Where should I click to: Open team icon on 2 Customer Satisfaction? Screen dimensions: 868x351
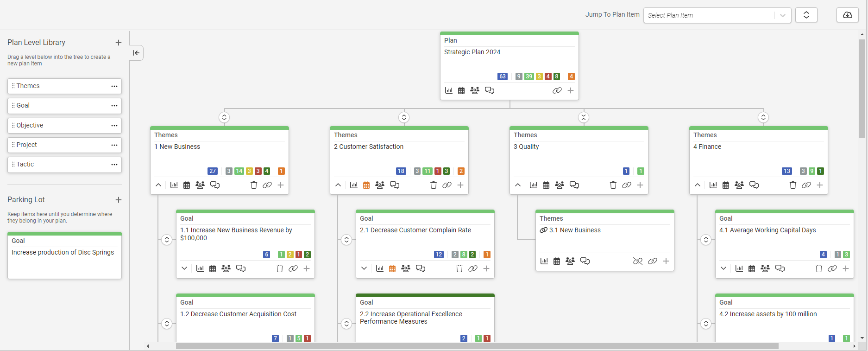(x=380, y=185)
